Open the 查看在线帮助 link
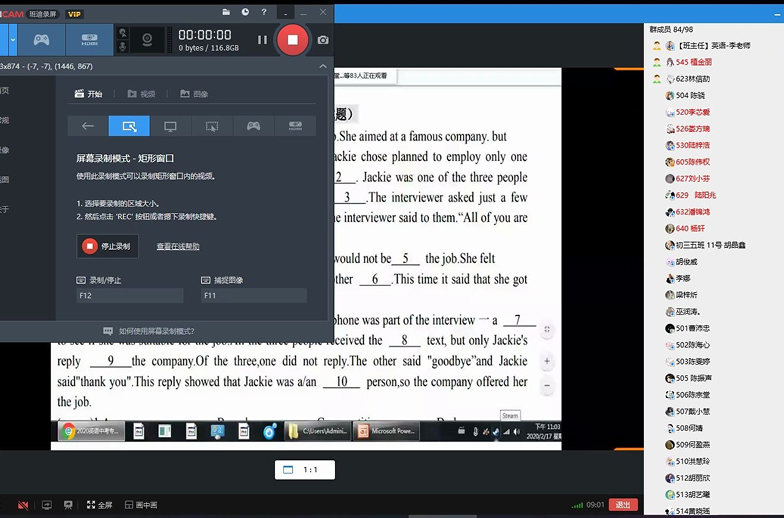 click(178, 246)
